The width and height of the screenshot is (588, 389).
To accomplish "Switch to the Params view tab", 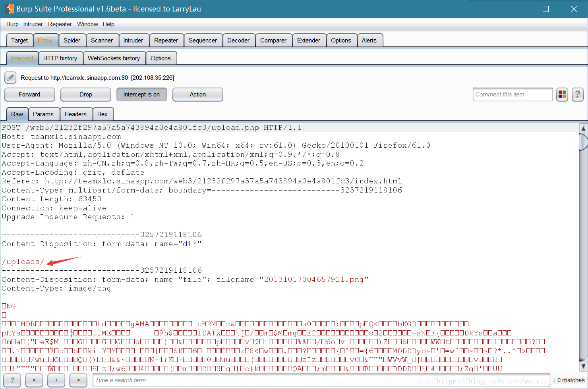I will pos(43,114).
